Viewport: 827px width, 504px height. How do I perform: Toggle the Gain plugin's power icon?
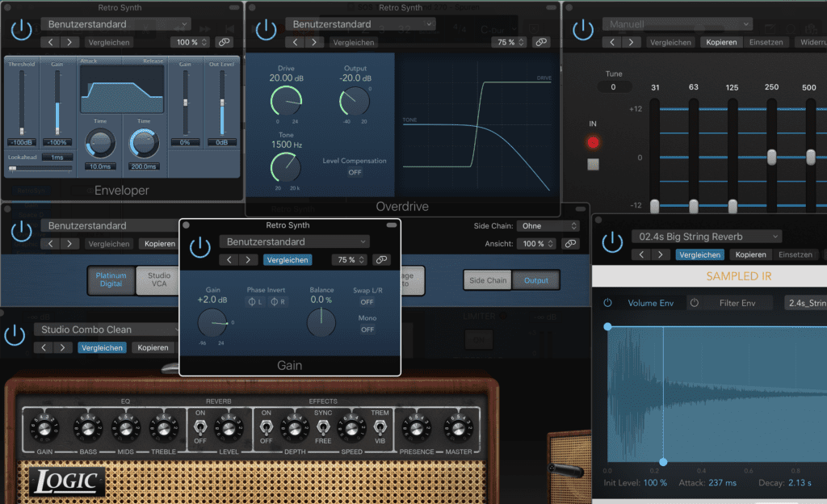pyautogui.click(x=199, y=248)
